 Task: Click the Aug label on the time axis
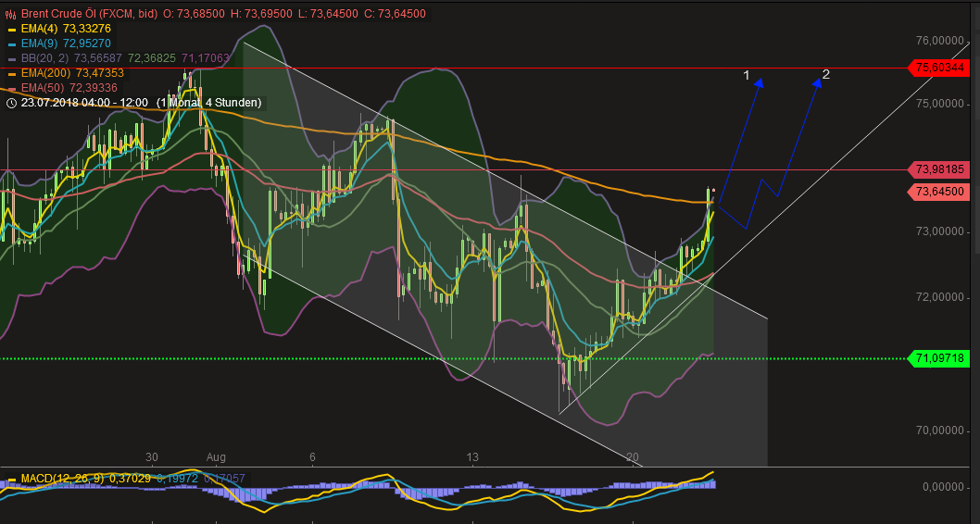(x=216, y=457)
